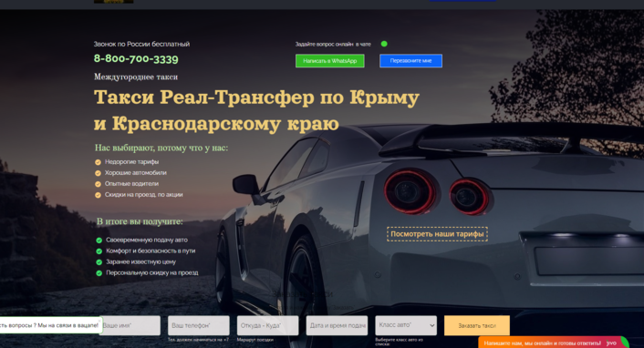Click the green check icon beside Своевременную подачу авто
This screenshot has height=348, width=644.
coord(99,241)
